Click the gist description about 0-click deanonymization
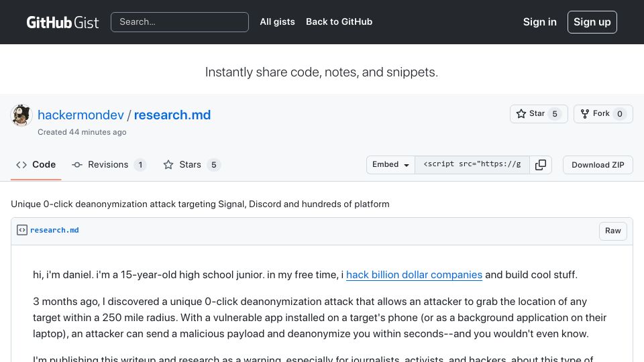 click(200, 204)
